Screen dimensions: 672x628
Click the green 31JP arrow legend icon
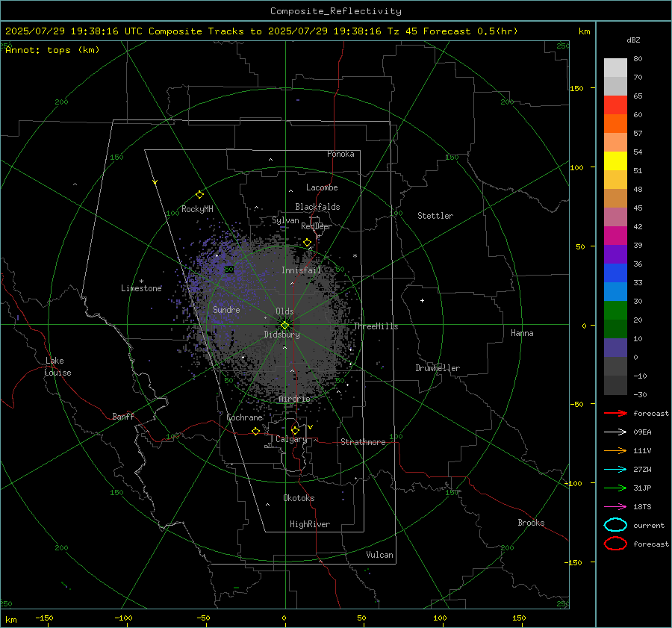[x=615, y=488]
